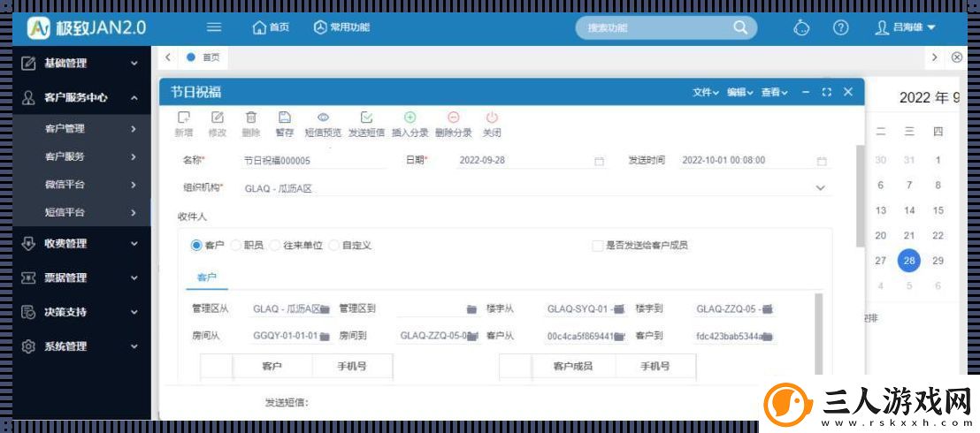Close all tabs with circled X button

click(957, 57)
